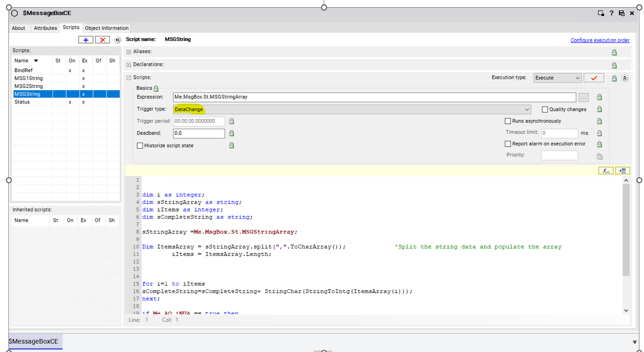
Task: Sort scripts by Name column arrow
Action: click(36, 61)
